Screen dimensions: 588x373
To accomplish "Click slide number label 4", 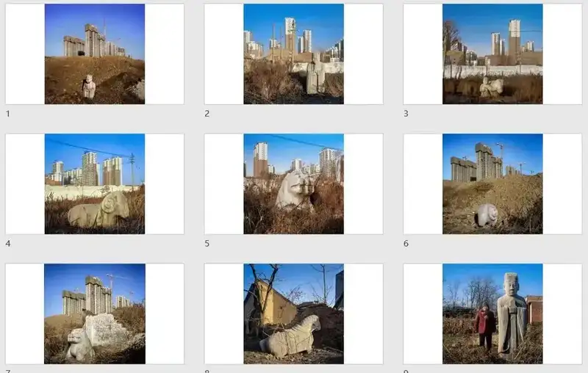I will (x=8, y=244).
